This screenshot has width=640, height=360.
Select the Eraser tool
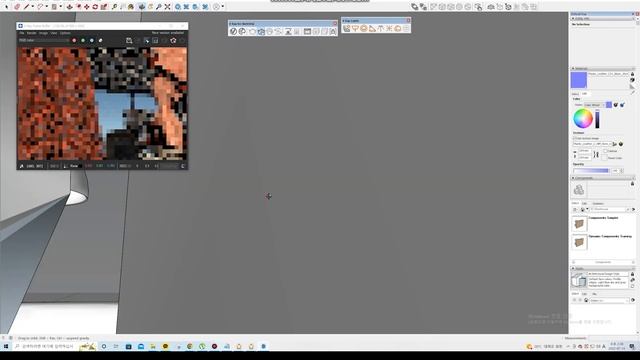point(17,7)
